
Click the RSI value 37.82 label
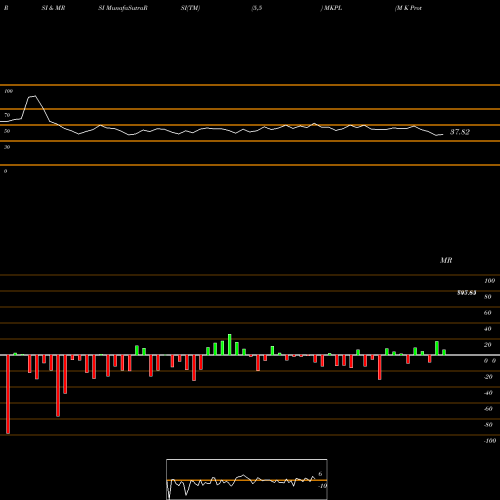coord(460,132)
